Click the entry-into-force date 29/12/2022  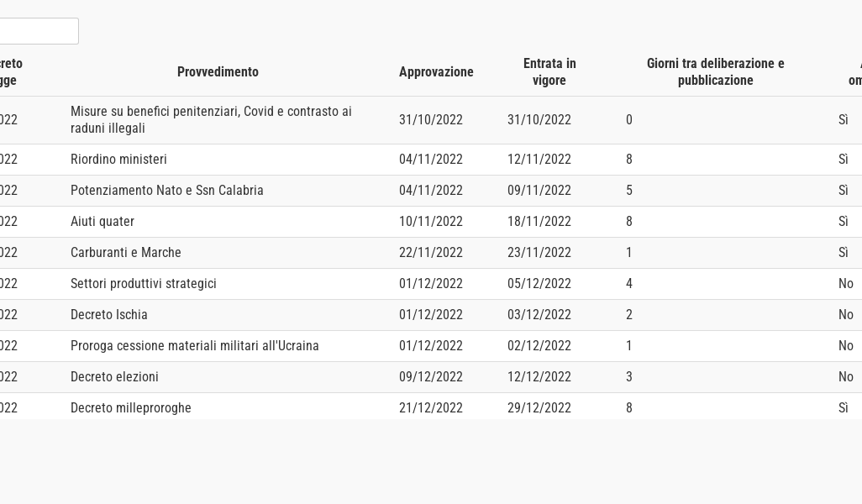(x=539, y=408)
